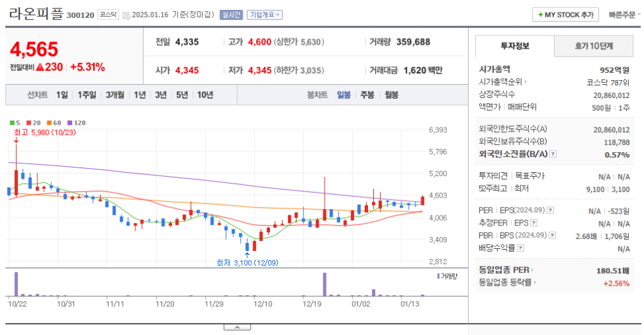644x335 pixels.
Task: Expand the 기업개요 dropdown
Action: pos(265,15)
